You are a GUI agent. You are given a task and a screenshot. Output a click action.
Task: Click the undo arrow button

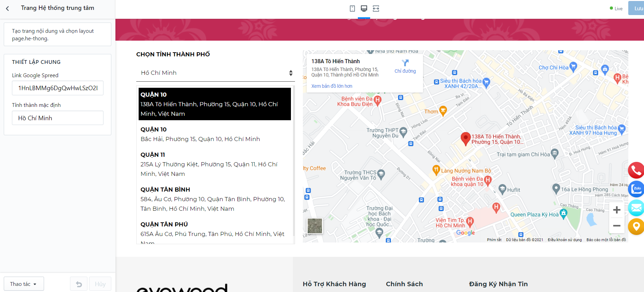[x=79, y=284]
